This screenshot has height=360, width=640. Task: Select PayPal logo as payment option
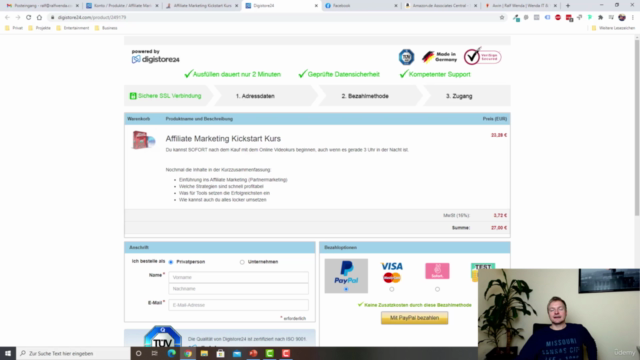click(x=346, y=273)
